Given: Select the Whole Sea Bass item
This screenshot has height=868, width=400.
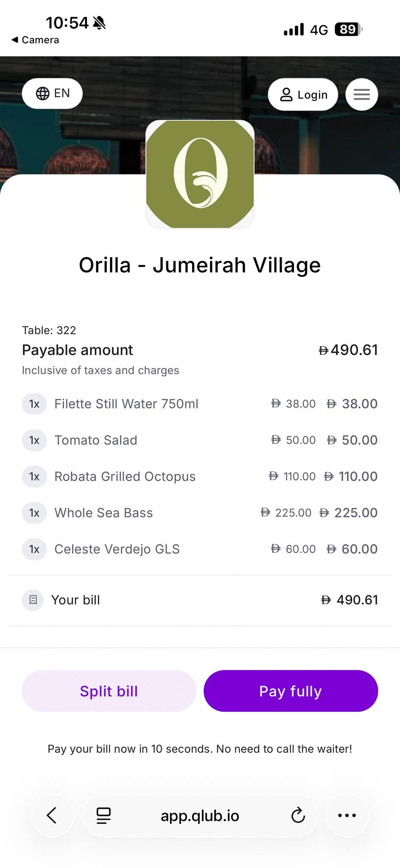Looking at the screenshot, I should click(x=103, y=513).
